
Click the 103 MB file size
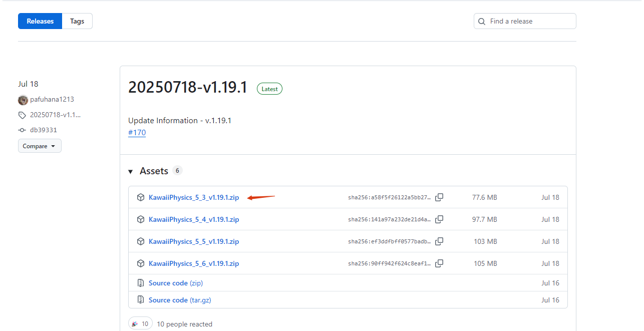coord(486,241)
